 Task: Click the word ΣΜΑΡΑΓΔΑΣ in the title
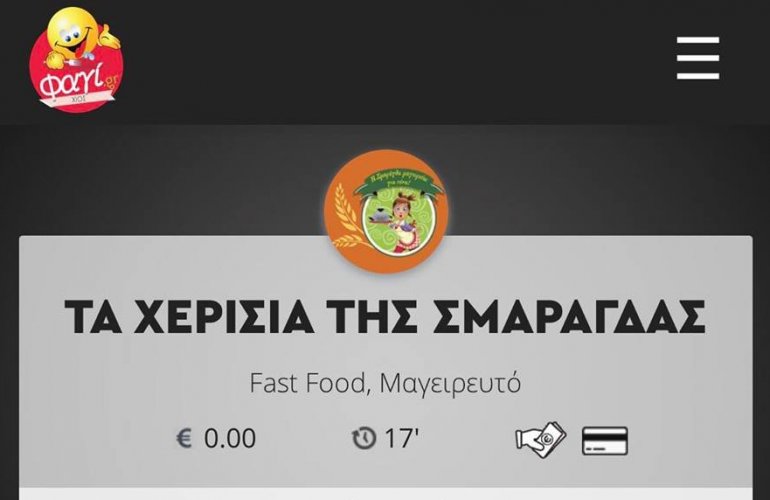(569, 316)
